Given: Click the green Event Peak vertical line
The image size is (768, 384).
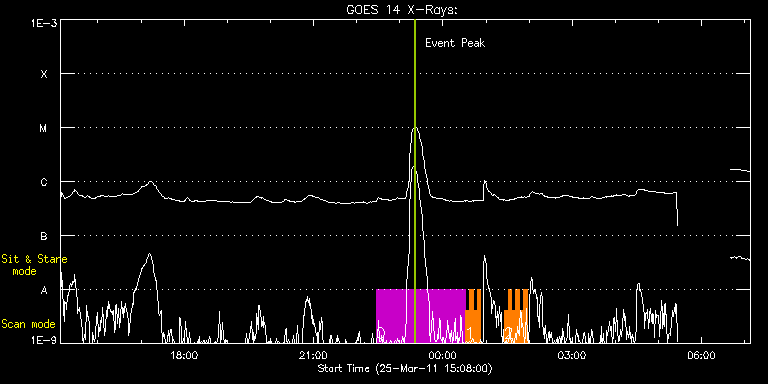Looking at the screenshot, I should (415, 181).
